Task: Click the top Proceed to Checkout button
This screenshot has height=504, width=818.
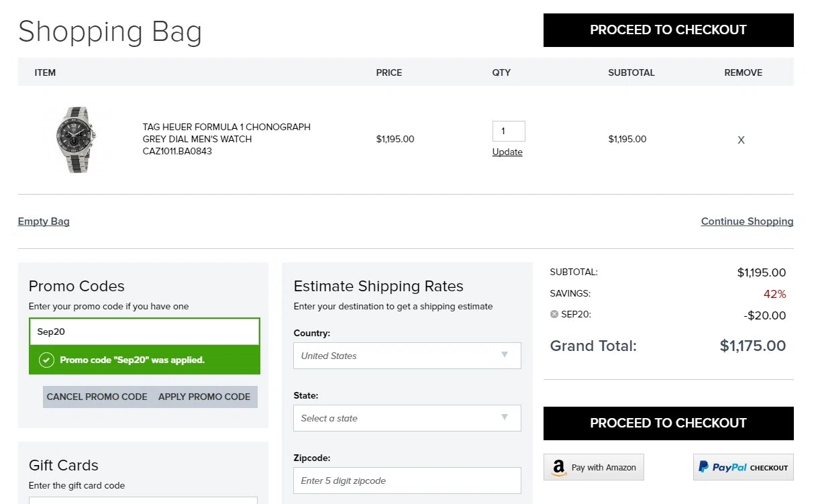Action: pyautogui.click(x=668, y=30)
